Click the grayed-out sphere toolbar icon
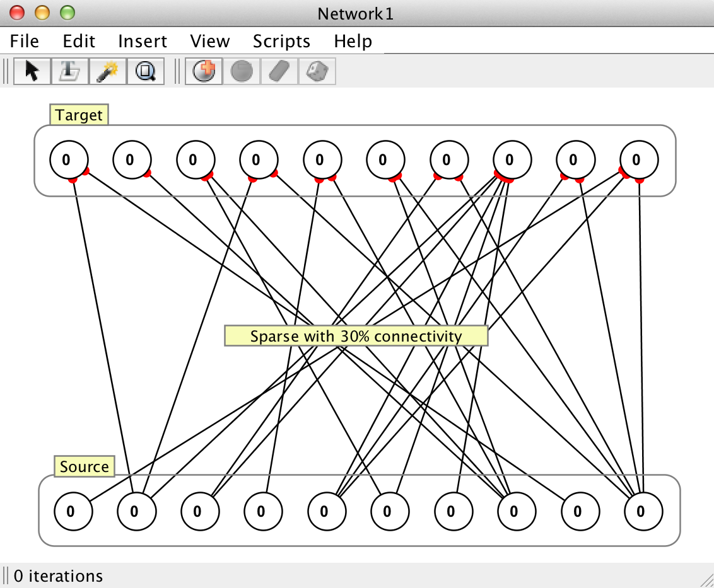 pos(242,71)
